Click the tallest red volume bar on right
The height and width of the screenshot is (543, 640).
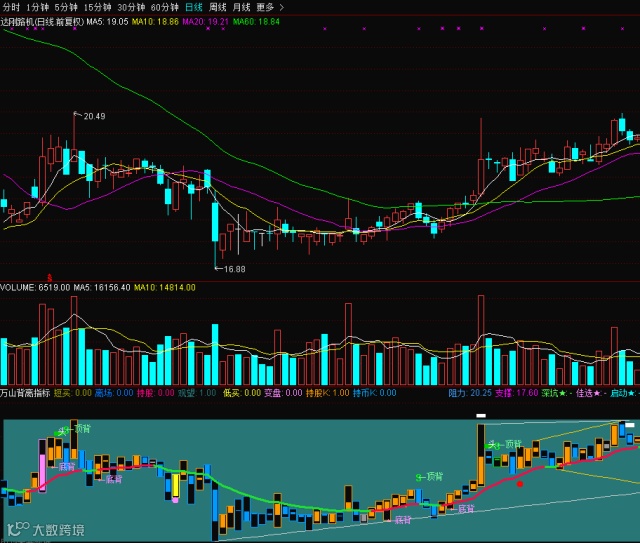(x=481, y=340)
